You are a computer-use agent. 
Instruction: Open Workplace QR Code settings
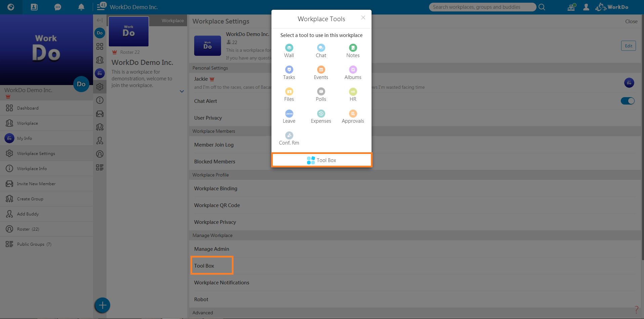(x=415, y=205)
